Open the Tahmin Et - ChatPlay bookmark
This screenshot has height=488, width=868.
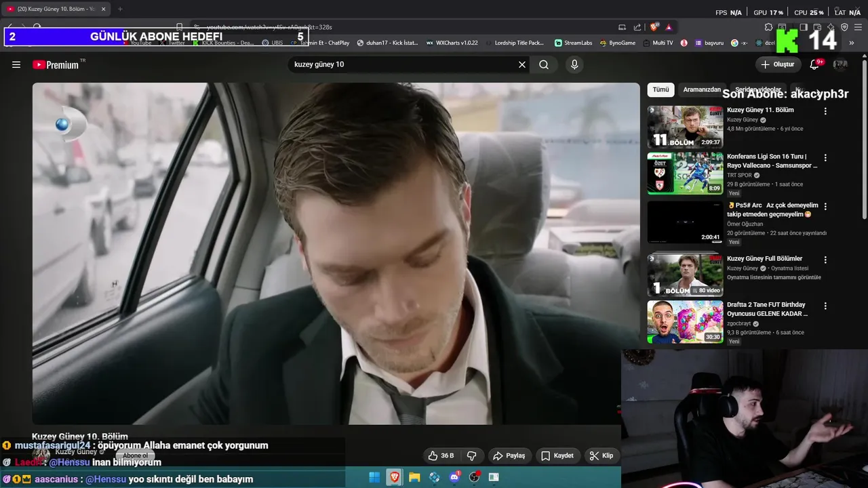pos(319,43)
